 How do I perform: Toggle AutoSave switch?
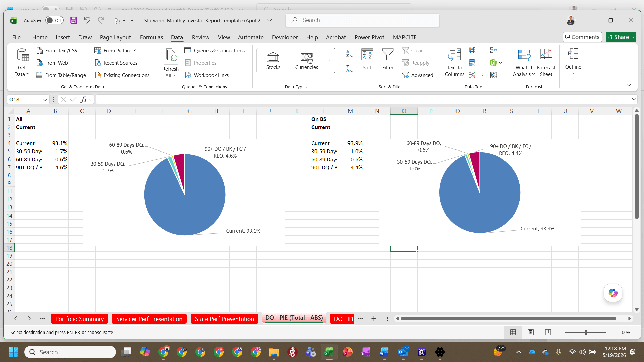54,20
